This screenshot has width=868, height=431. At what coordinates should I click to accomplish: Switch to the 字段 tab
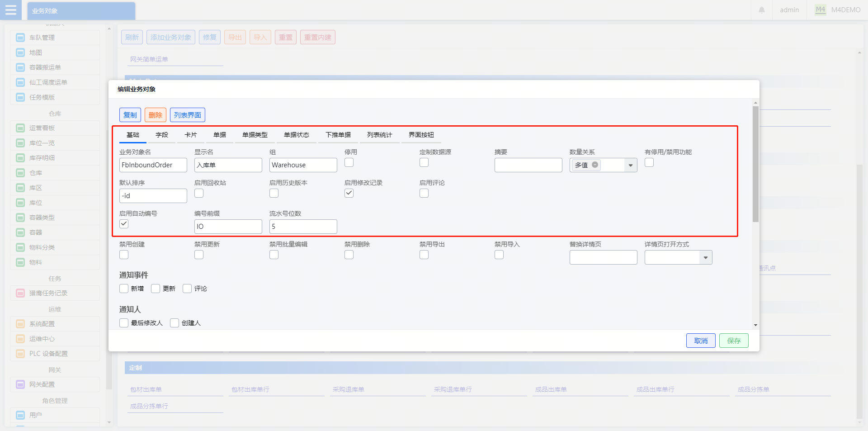tap(162, 135)
